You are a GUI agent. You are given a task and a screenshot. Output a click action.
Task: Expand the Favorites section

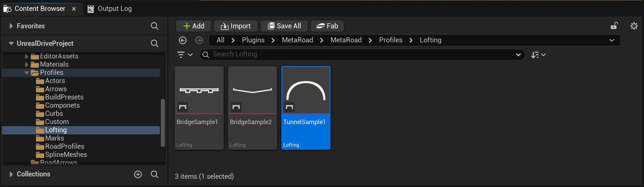(11, 26)
